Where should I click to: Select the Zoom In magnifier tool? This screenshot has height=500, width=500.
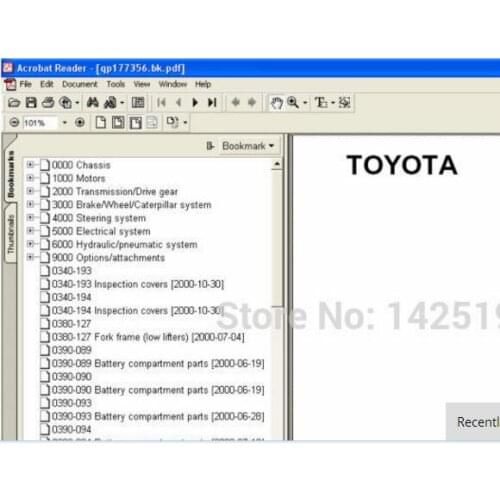point(293,102)
